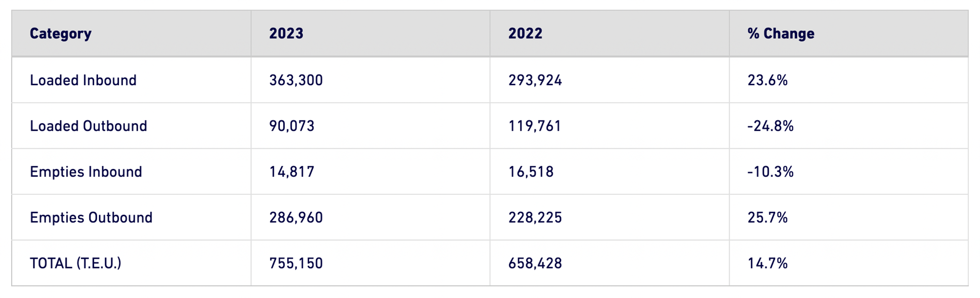980x298 pixels.
Task: Click the 293,924 cell value
Action: 535,80
